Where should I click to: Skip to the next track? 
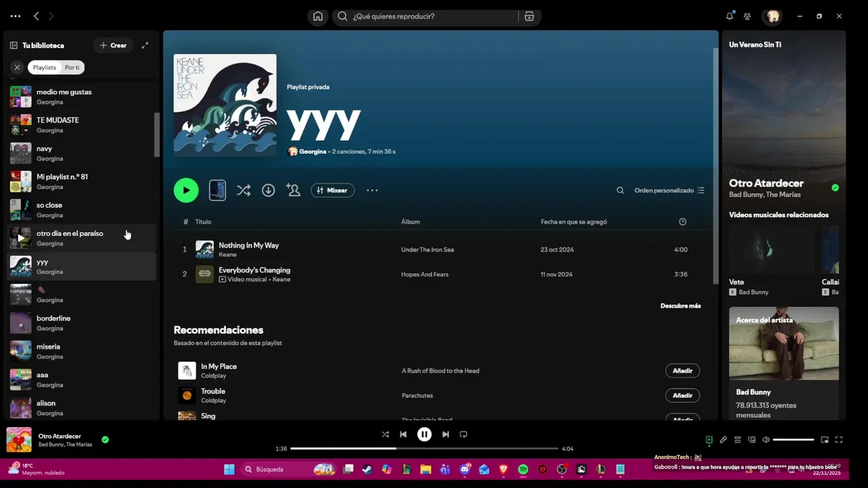point(446,434)
